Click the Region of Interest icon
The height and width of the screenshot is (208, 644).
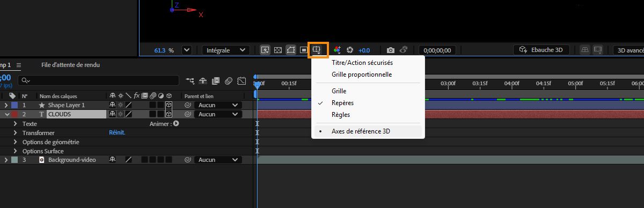pos(304,50)
